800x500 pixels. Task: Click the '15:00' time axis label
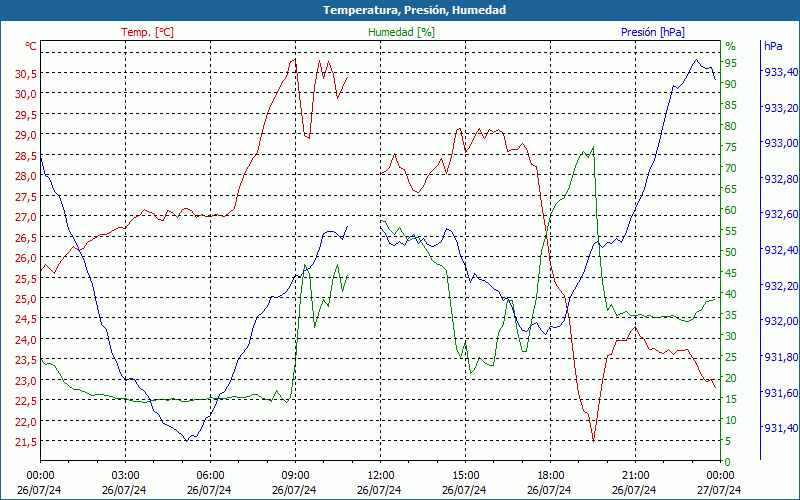point(465,476)
